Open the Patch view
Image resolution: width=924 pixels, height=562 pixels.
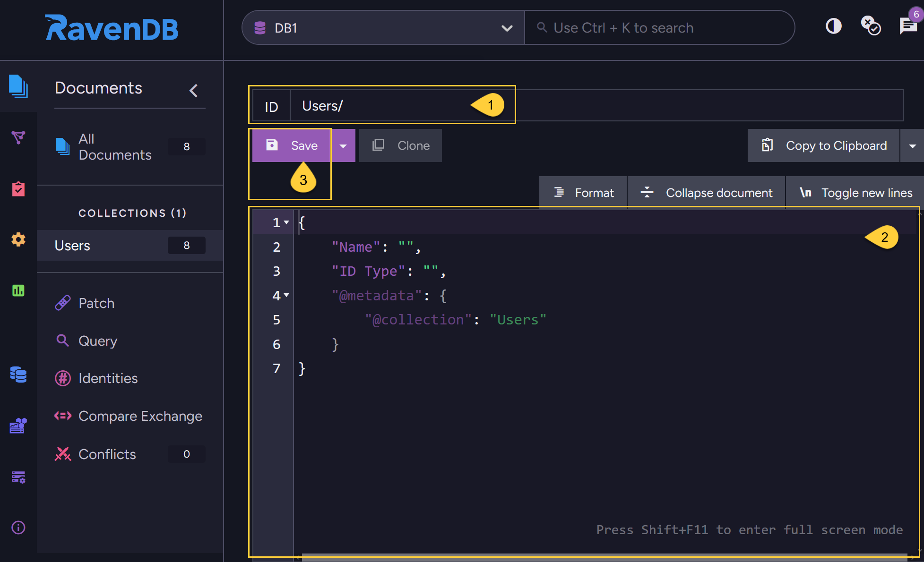click(96, 303)
